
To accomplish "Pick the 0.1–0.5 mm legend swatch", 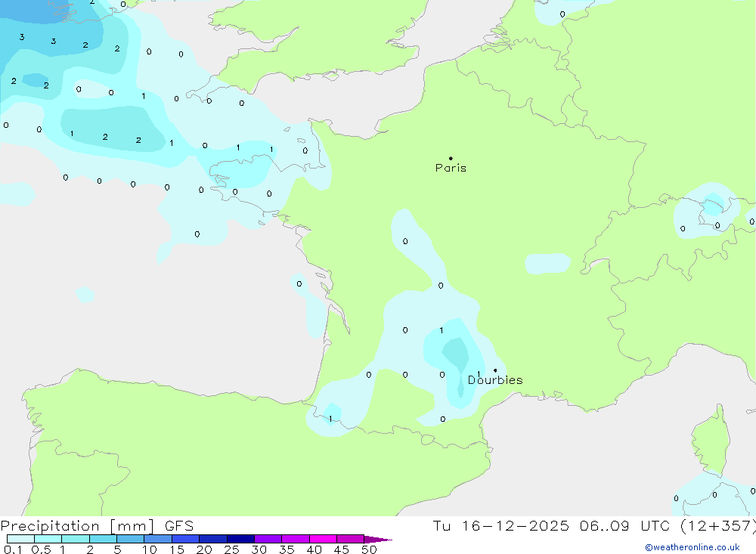I will click(x=20, y=539).
